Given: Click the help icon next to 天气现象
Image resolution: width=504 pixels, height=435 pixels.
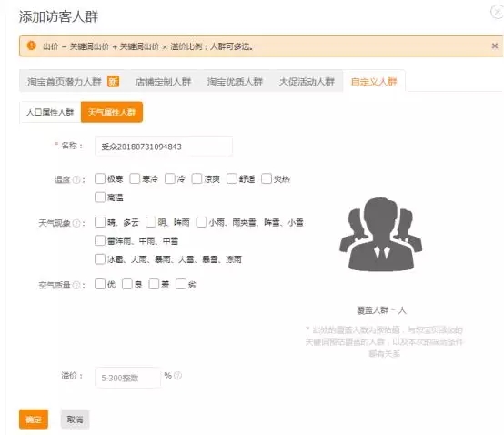Looking at the screenshot, I should (x=76, y=223).
